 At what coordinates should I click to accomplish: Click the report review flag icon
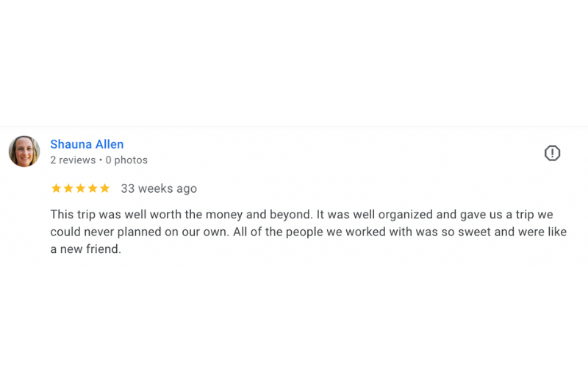pyautogui.click(x=552, y=153)
